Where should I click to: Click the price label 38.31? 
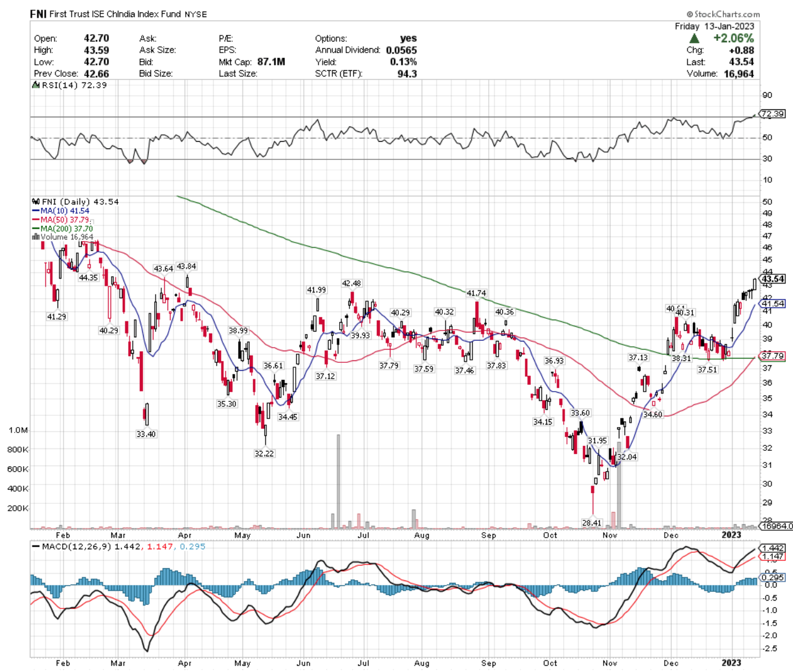tap(681, 359)
